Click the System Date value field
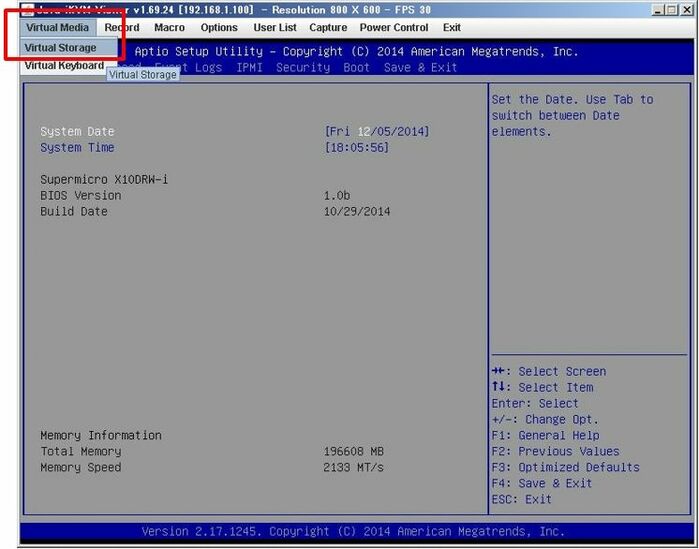This screenshot has height=549, width=699. (377, 132)
